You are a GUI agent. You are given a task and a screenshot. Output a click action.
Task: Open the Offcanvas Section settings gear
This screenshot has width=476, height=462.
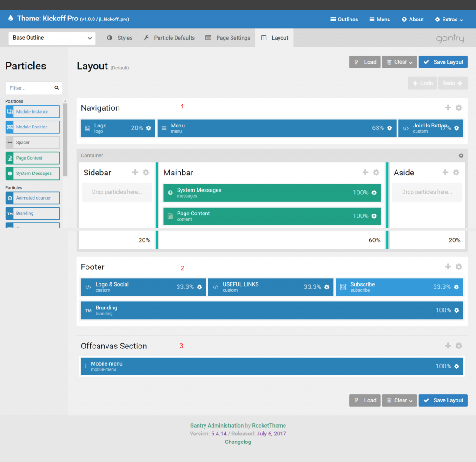point(459,346)
